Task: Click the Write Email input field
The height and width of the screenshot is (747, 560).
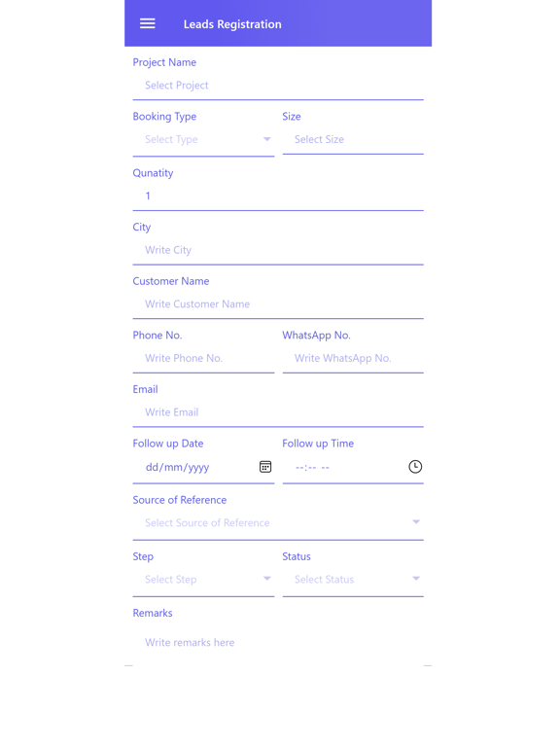Action: coord(278,412)
